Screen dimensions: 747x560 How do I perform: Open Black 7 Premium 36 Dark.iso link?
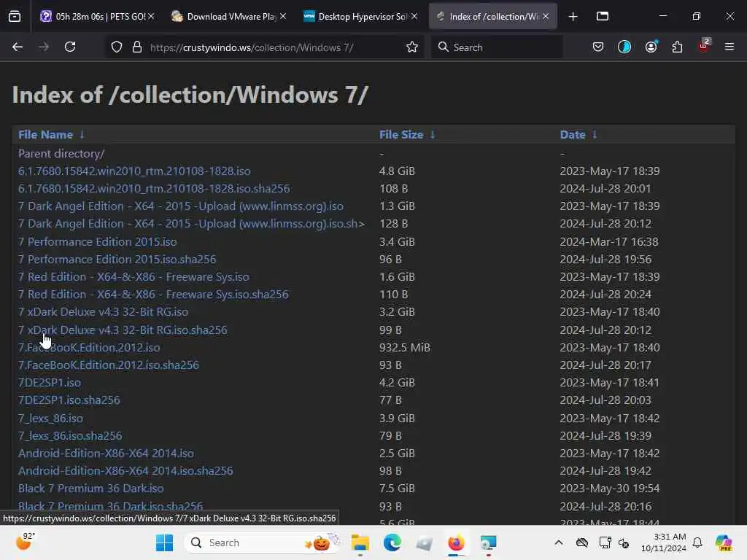[90, 489]
